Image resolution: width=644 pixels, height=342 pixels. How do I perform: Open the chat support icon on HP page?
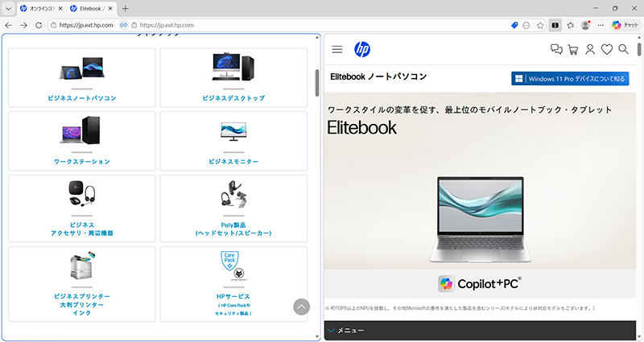(556, 49)
